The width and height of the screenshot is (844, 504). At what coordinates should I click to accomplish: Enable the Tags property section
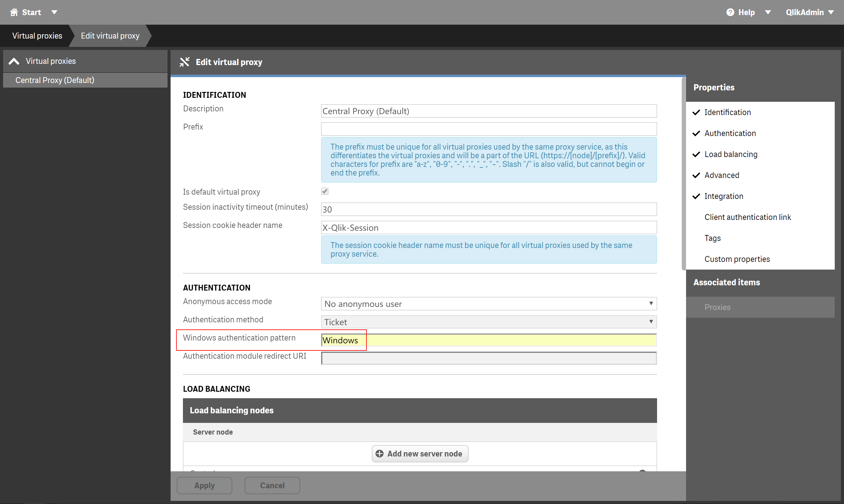(712, 238)
